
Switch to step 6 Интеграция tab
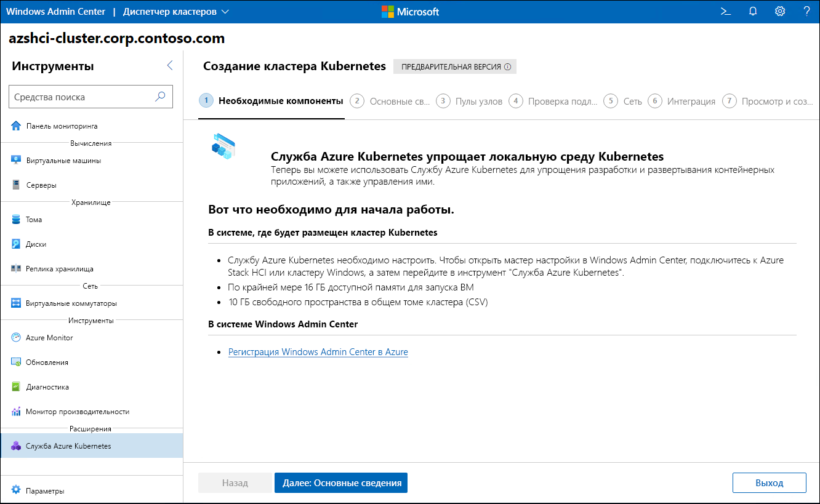[x=681, y=101]
